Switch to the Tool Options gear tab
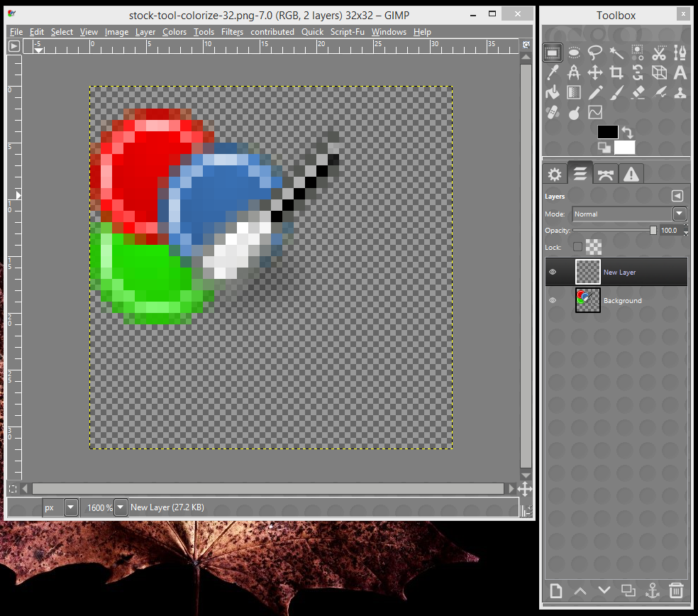698x616 pixels. click(x=555, y=174)
